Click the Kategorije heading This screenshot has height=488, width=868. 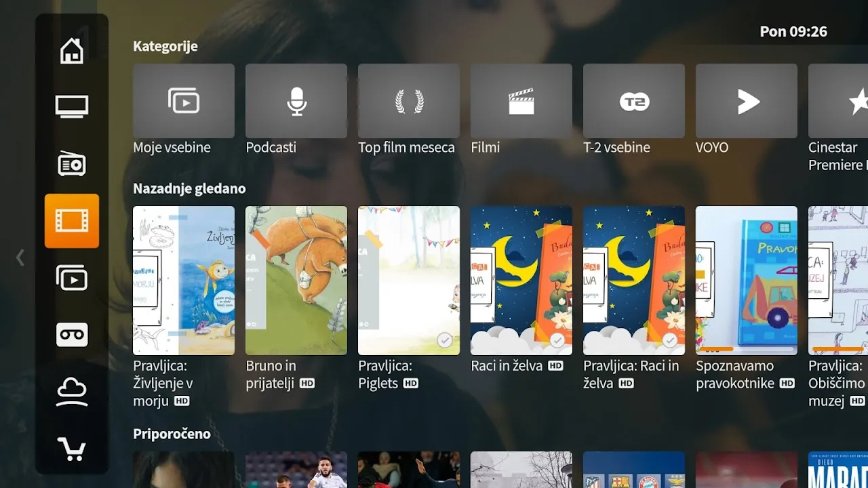tap(165, 46)
